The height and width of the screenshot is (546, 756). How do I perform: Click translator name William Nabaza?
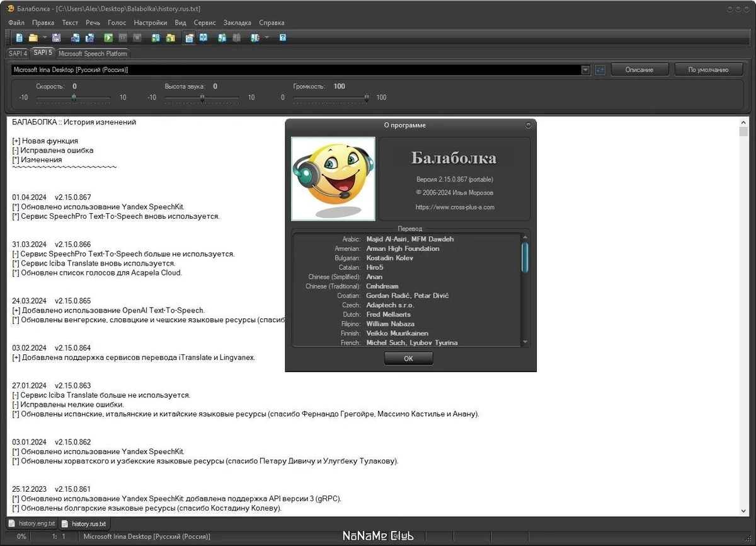[x=390, y=323]
